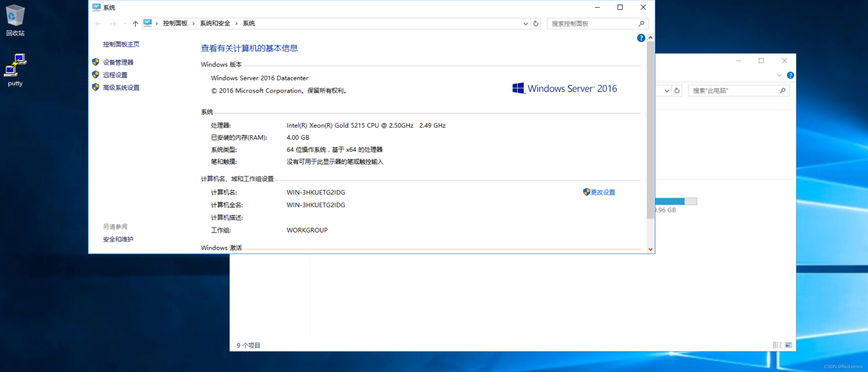The width and height of the screenshot is (868, 372).
Task: Click the 4.00 GB RAM value
Action: (x=298, y=137)
